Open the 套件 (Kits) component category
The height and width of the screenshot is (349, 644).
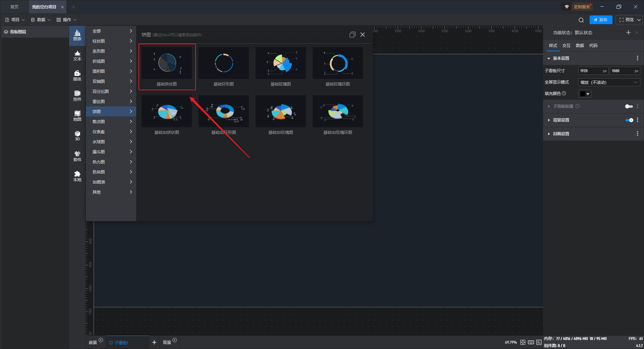click(x=77, y=156)
